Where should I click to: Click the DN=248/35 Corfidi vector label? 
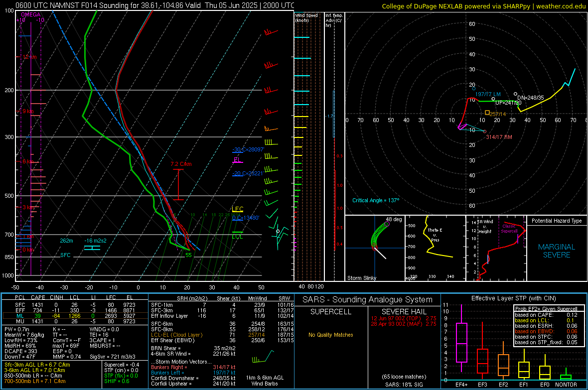coord(531,98)
